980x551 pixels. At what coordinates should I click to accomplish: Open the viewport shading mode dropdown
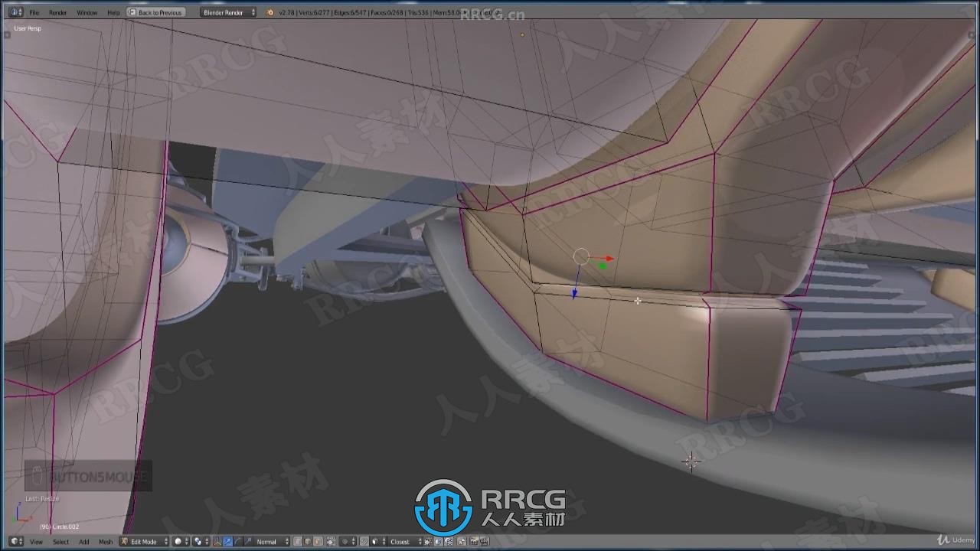pyautogui.click(x=182, y=541)
